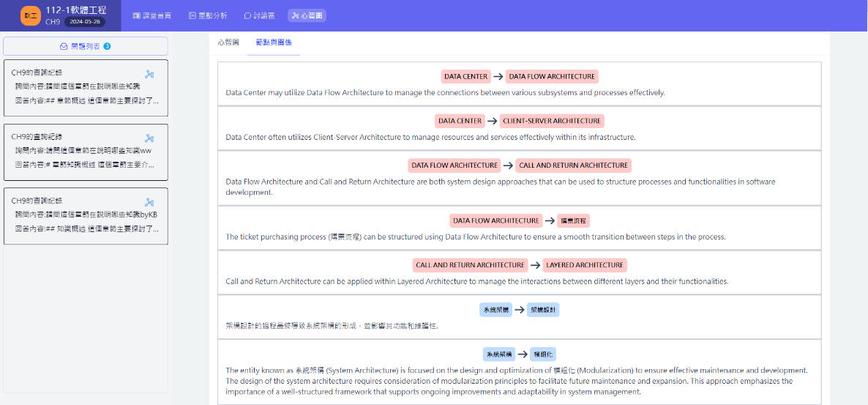This screenshot has width=868, height=405.
Task: Click the 架構設計 tag
Action: pyautogui.click(x=543, y=310)
